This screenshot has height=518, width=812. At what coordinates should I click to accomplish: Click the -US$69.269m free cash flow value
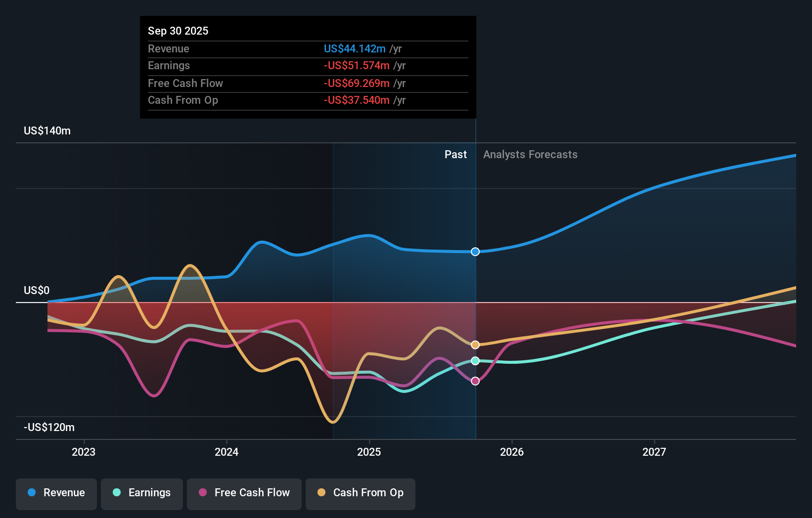coord(356,83)
